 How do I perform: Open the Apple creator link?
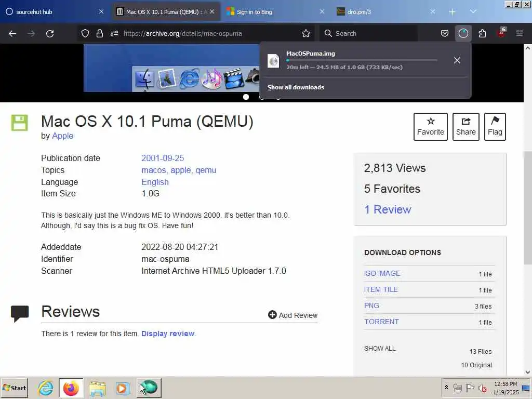[63, 136]
